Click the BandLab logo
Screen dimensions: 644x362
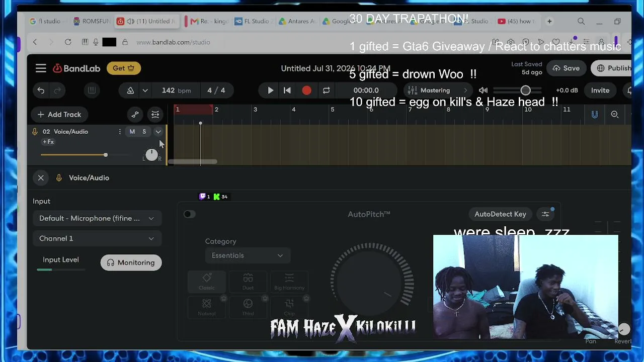[76, 68]
